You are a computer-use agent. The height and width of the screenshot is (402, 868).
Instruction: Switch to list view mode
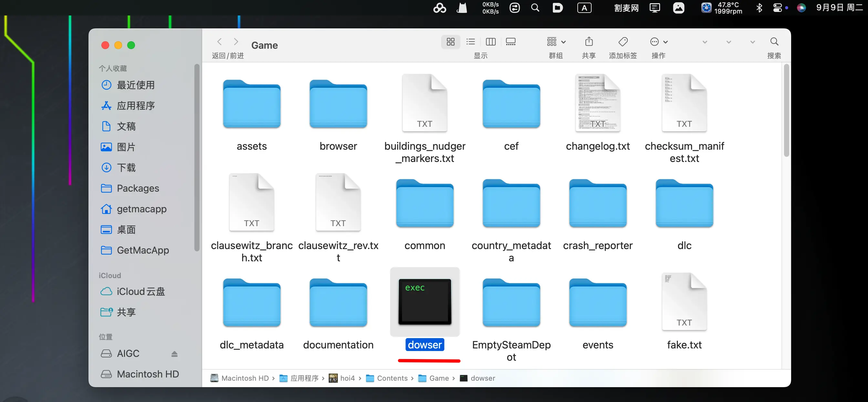point(470,42)
